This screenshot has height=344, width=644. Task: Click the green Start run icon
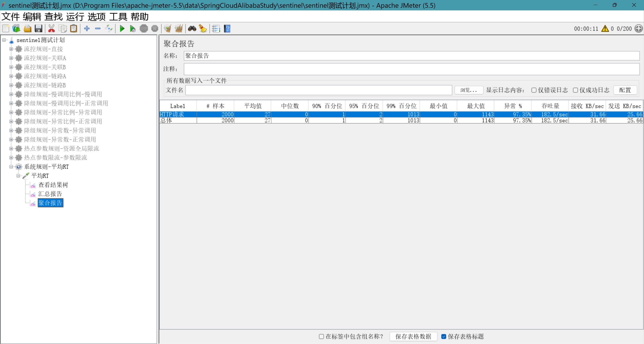pos(122,29)
